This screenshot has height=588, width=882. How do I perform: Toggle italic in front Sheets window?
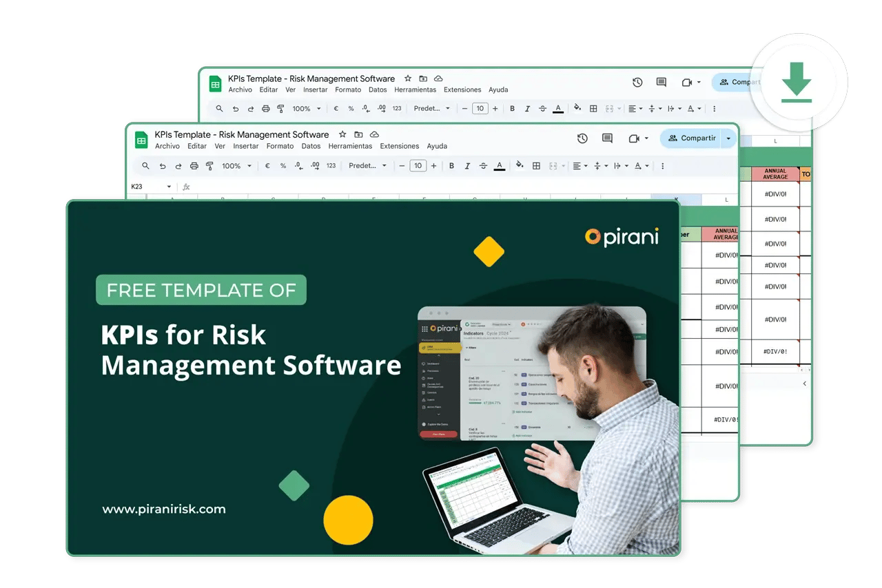click(468, 166)
